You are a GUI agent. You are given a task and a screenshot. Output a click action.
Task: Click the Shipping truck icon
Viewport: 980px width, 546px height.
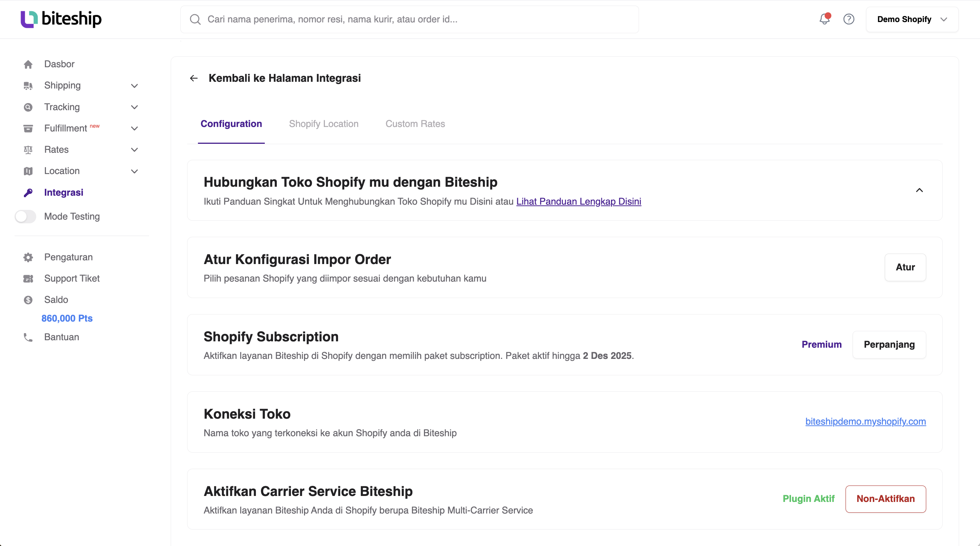(x=28, y=86)
